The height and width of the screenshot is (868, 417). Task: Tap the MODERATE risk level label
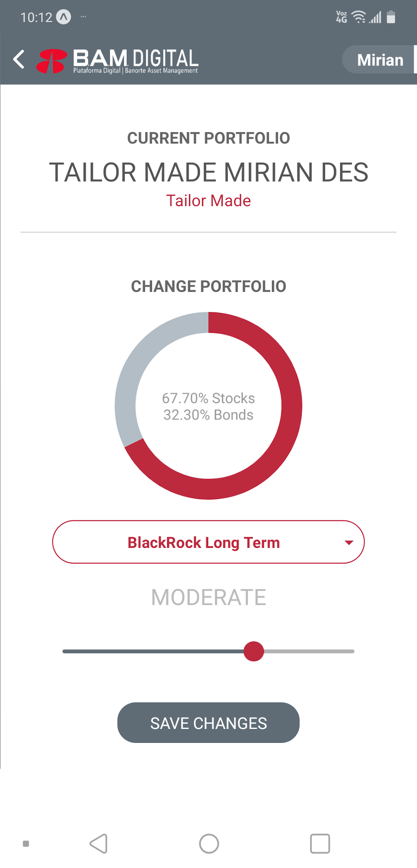(x=208, y=597)
